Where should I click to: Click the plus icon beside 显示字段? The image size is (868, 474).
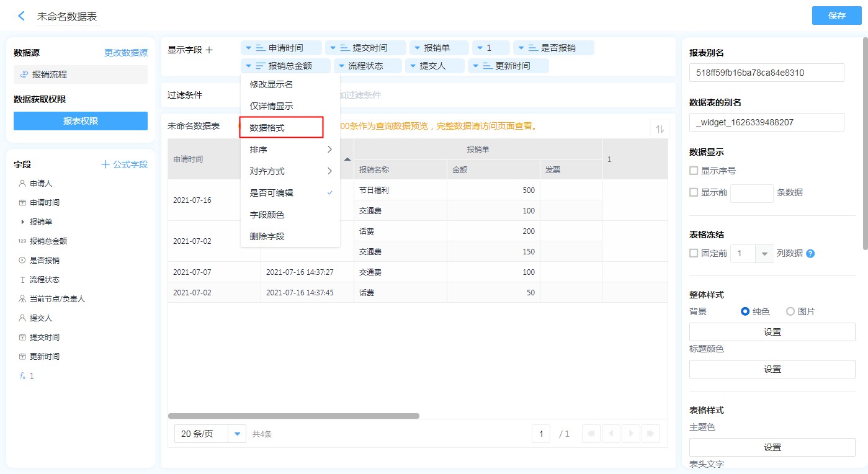[x=209, y=50]
